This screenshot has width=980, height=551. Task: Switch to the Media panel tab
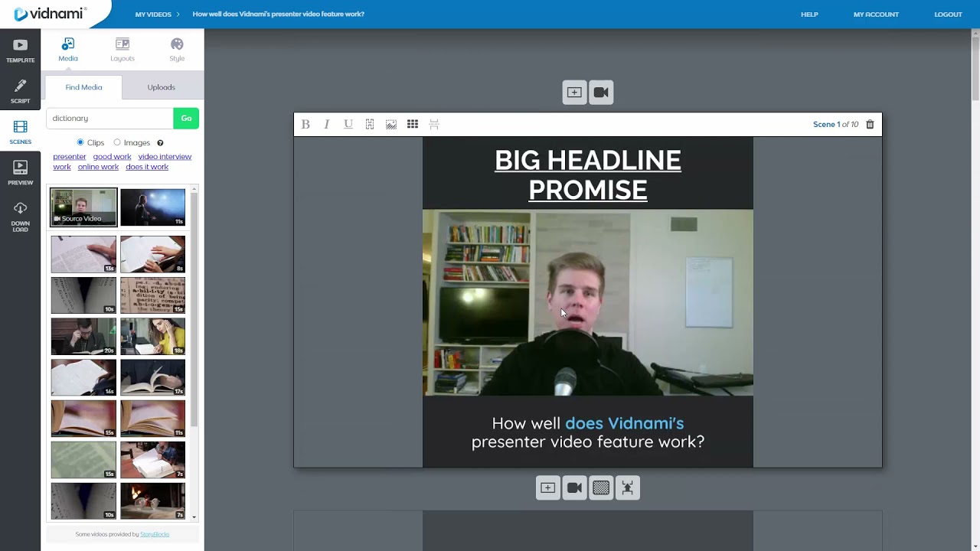point(68,50)
